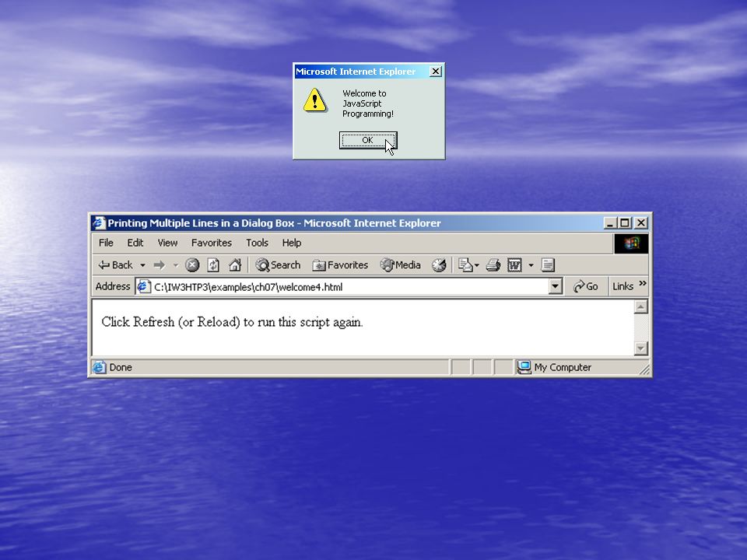This screenshot has width=747, height=560.
Task: Click the Mail toolbar icon
Action: [465, 264]
